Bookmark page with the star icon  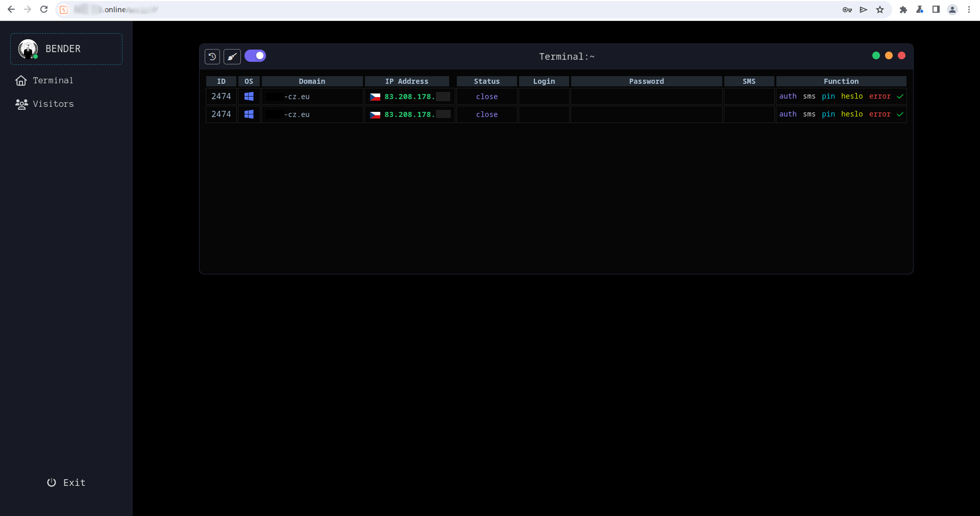pyautogui.click(x=880, y=10)
